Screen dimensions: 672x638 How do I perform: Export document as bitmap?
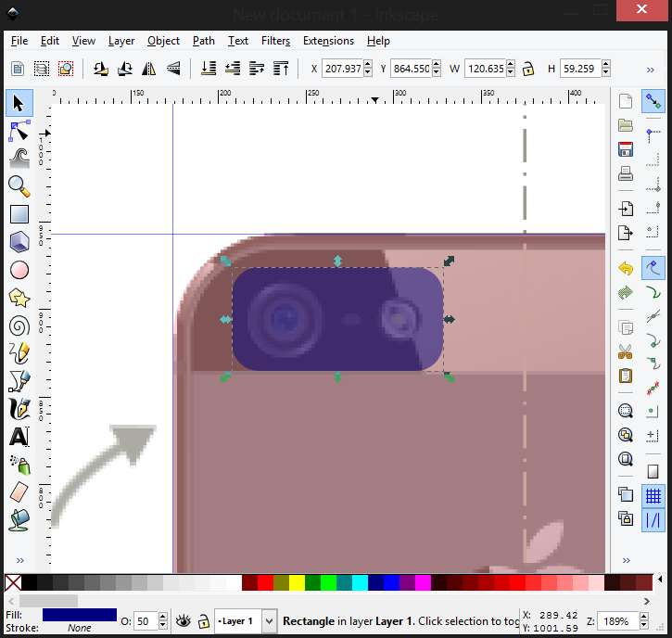[626, 233]
